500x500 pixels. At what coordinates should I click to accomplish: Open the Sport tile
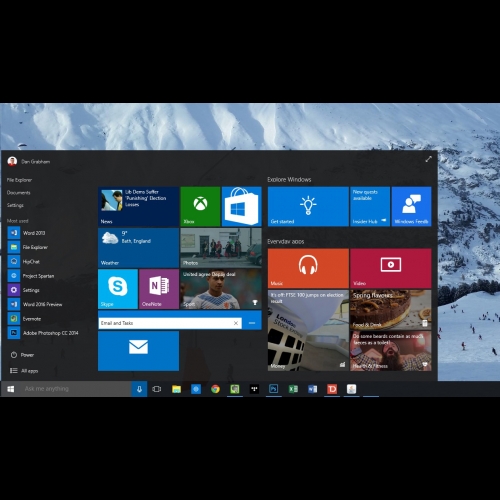coord(221,289)
